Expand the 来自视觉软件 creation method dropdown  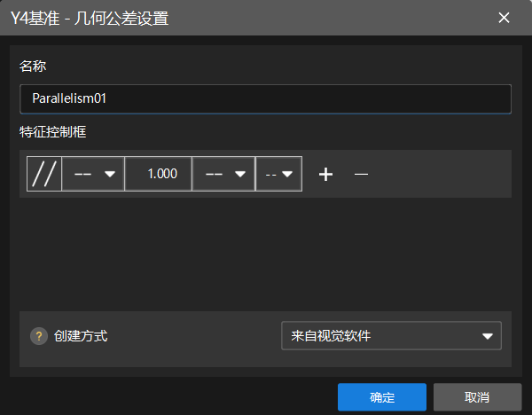pos(391,335)
